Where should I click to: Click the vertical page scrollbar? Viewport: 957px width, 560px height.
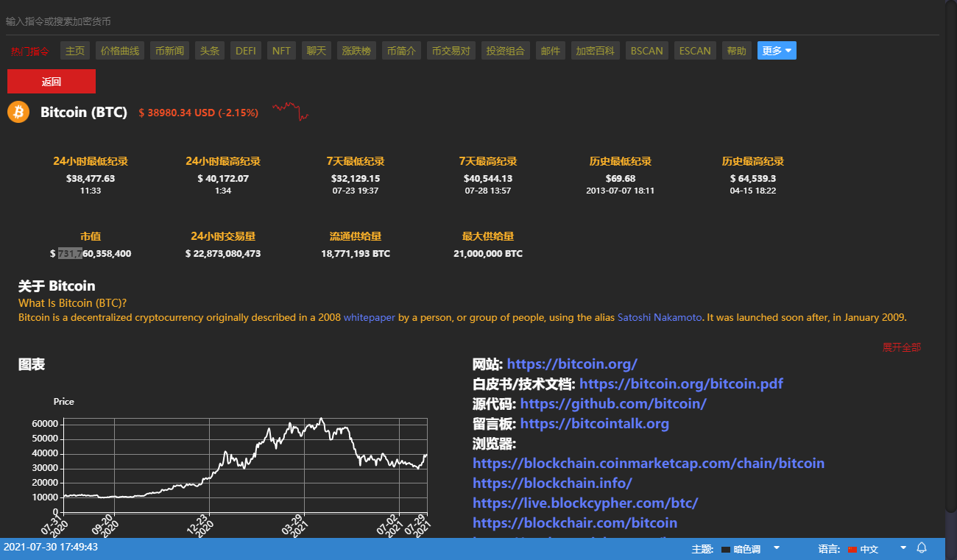(x=950, y=258)
